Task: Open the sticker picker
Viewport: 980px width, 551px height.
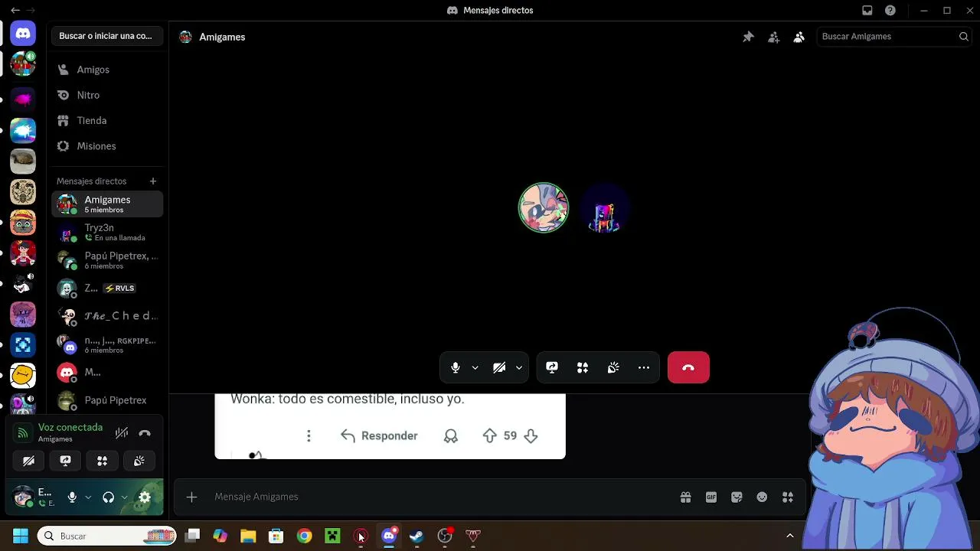Action: (x=737, y=497)
